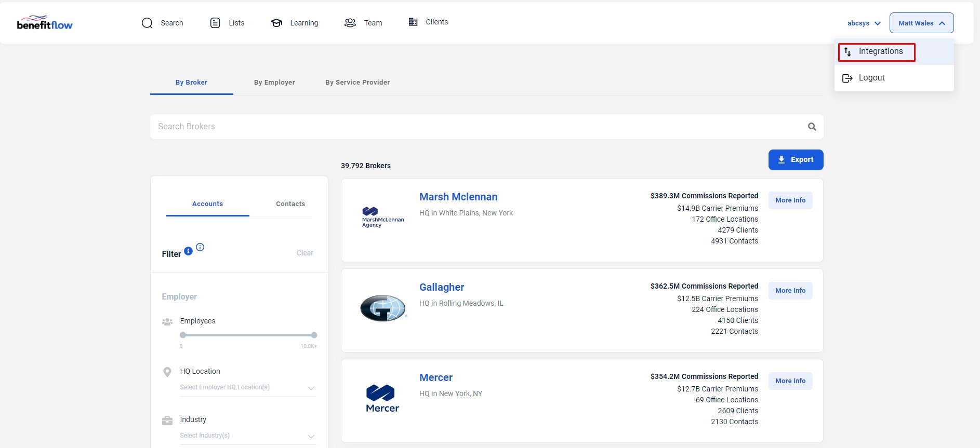This screenshot has height=448, width=980.
Task: Click the Export button
Action: click(x=796, y=160)
